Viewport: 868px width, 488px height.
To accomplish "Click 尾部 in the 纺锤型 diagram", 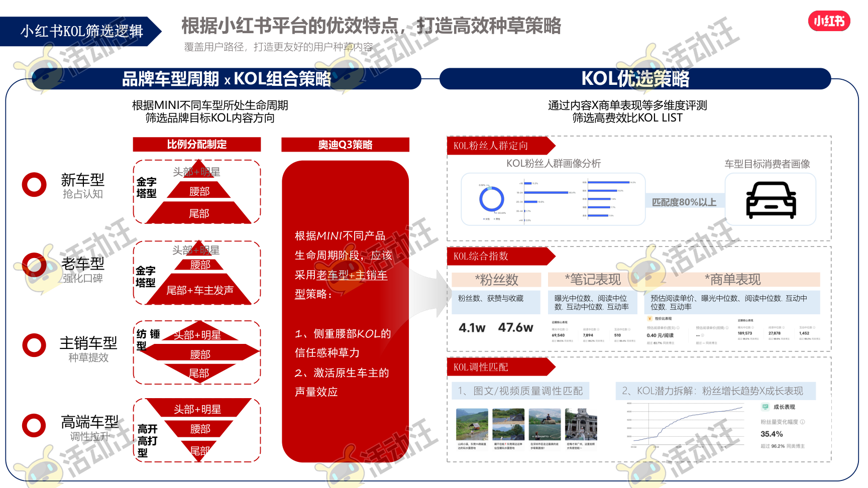I will click(199, 373).
